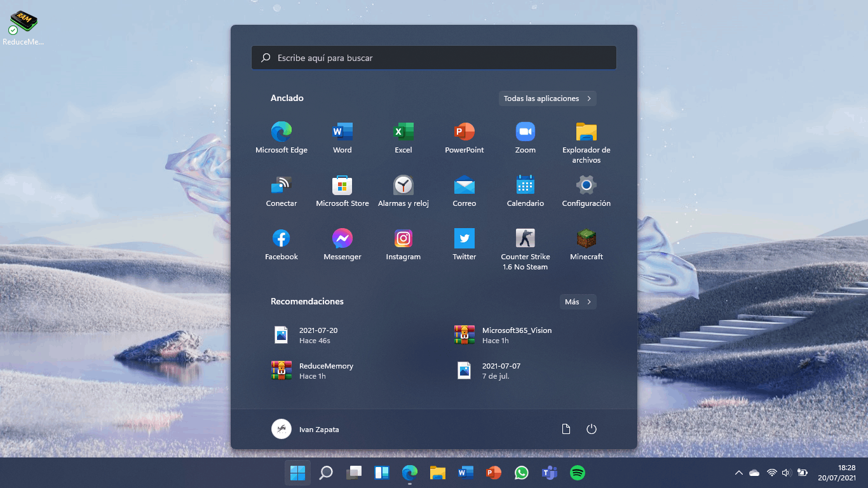Click the battery tray icon
Screen dimensions: 868x488
(x=803, y=473)
